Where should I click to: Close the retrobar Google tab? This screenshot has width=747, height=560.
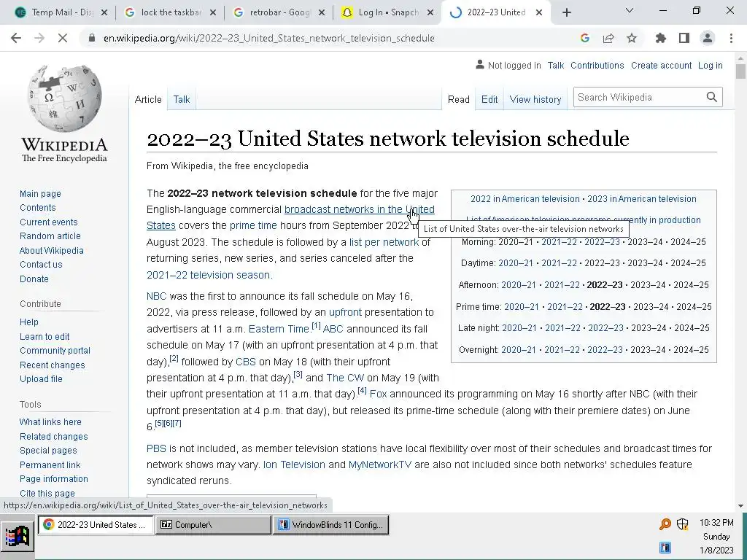click(322, 12)
